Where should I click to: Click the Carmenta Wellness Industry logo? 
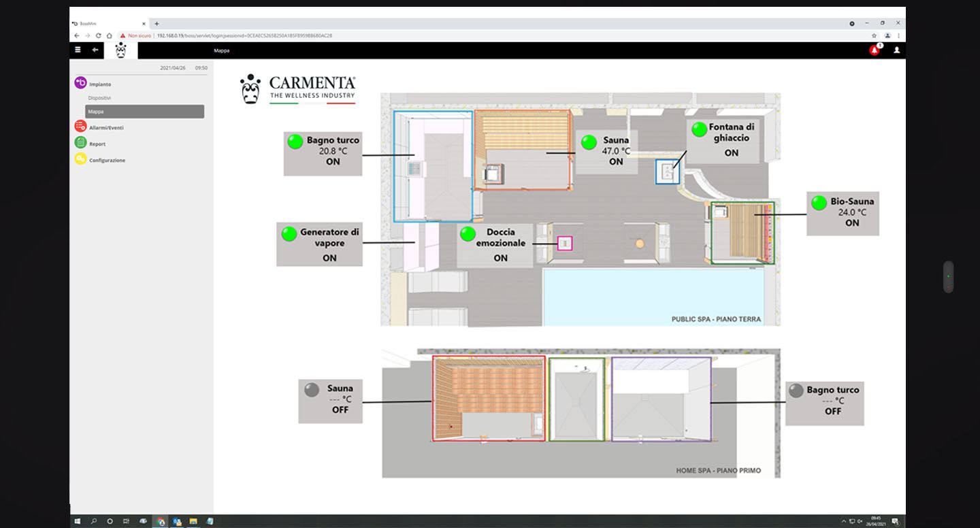coord(297,88)
